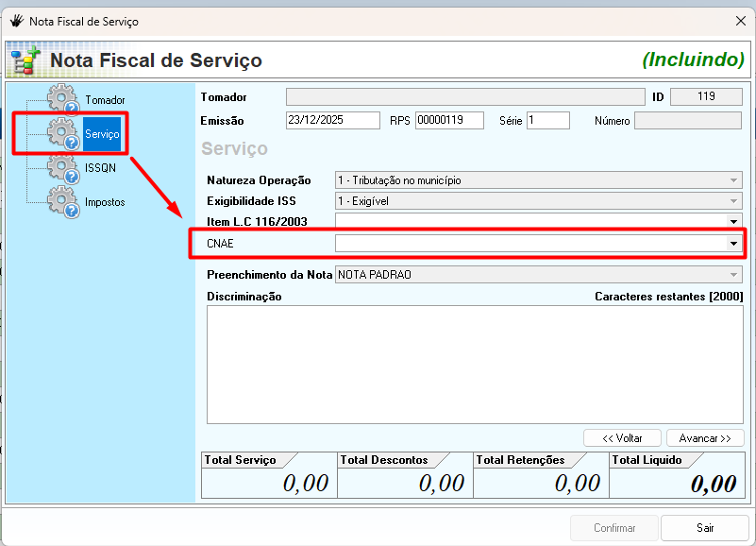
Task: Click the Sair button
Action: pyautogui.click(x=705, y=528)
